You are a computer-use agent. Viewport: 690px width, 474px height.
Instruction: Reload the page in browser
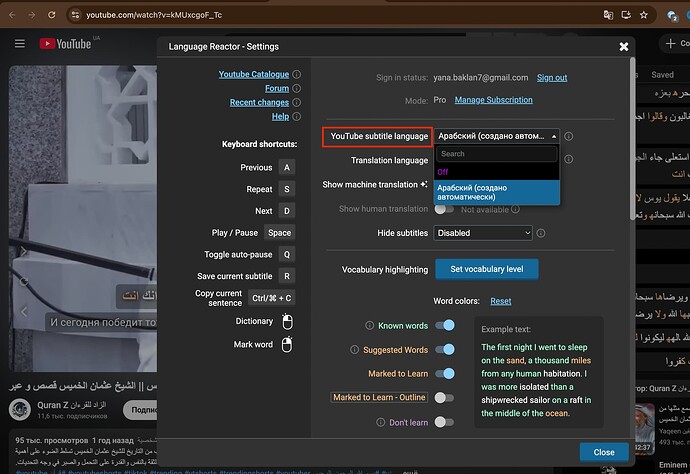51,15
